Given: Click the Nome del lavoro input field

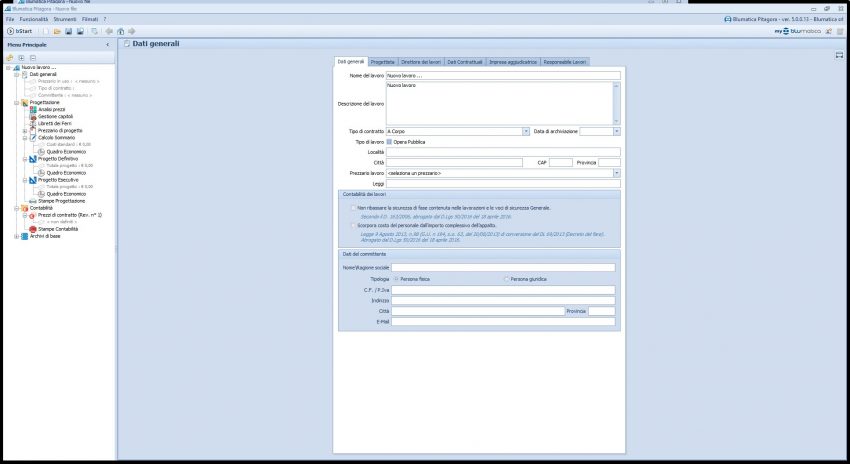Looking at the screenshot, I should [x=503, y=76].
